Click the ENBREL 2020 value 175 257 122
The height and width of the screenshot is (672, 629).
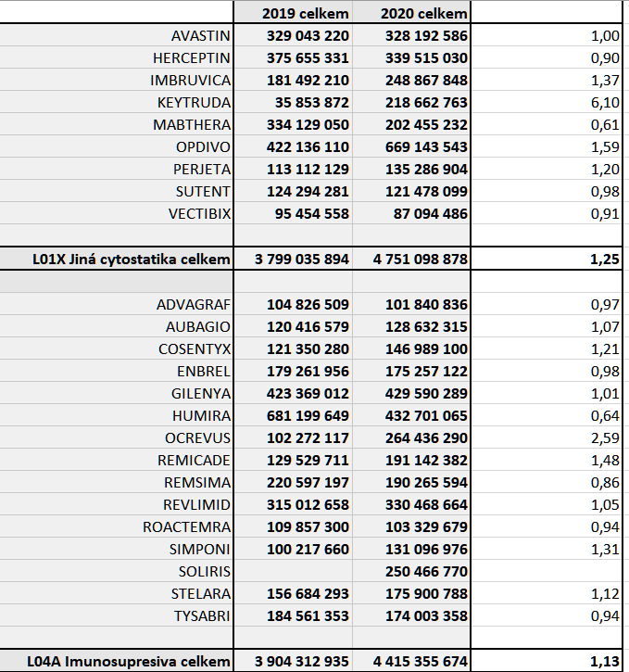pyautogui.click(x=411, y=371)
